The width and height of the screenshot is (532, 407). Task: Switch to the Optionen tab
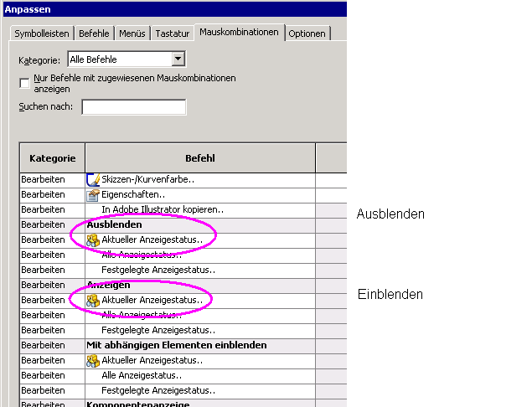coord(307,33)
